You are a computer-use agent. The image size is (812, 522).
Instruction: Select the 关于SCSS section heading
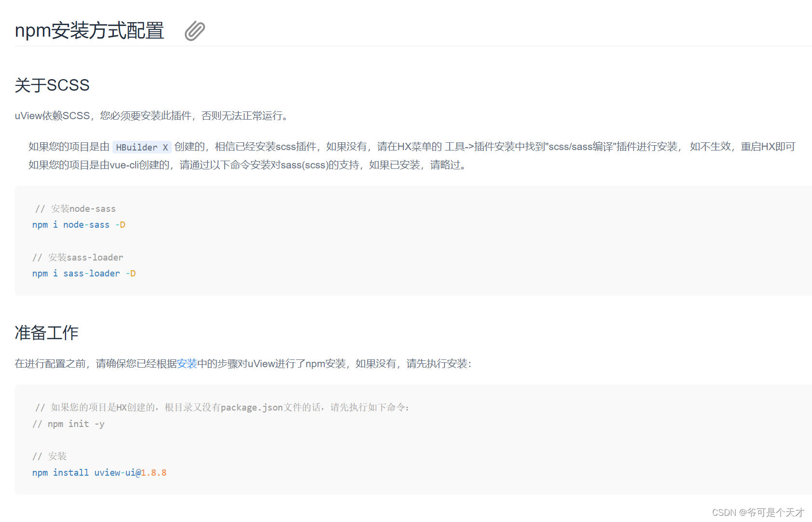[52, 85]
